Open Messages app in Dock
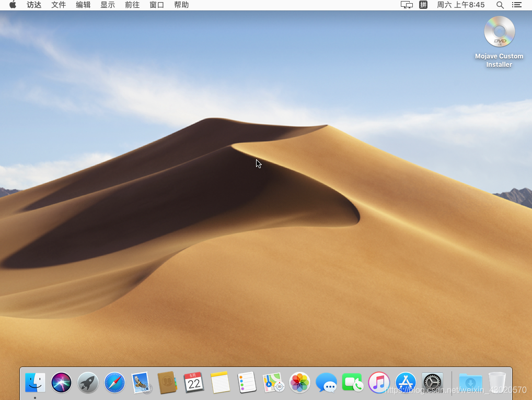The image size is (532, 400). pos(326,383)
